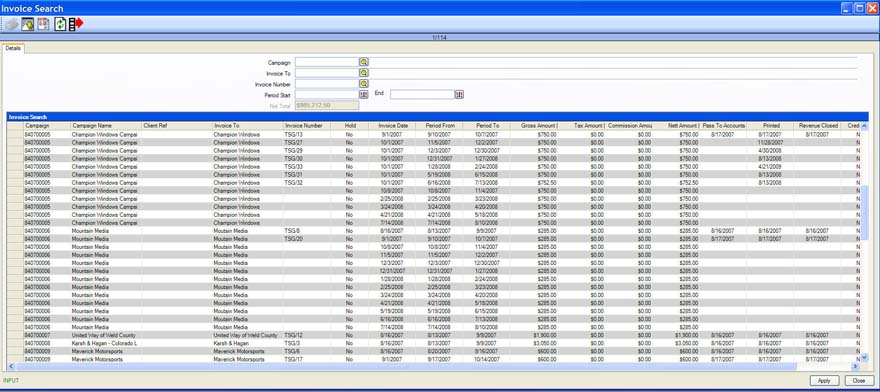This screenshot has height=392, width=880.
Task: Click the Close button at bottom
Action: [x=859, y=380]
